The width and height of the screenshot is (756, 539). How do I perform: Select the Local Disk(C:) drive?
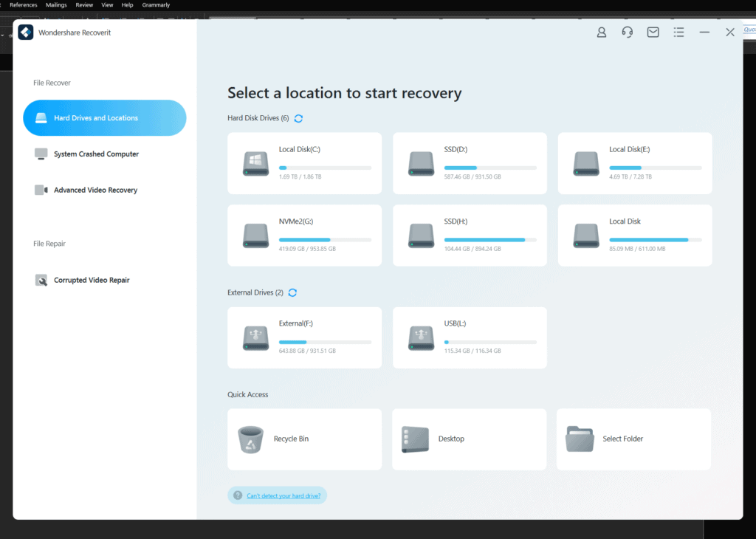click(304, 163)
